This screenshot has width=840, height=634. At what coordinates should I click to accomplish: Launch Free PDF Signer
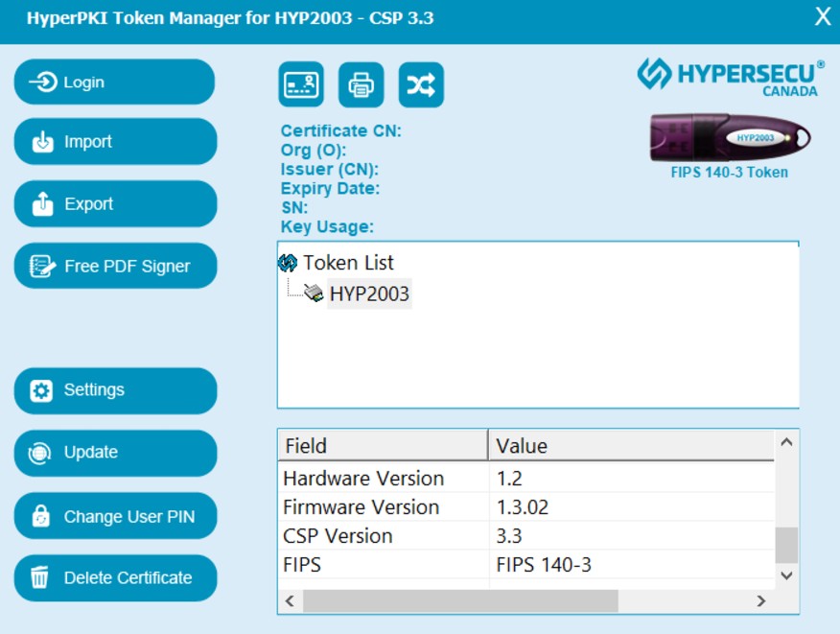[115, 266]
